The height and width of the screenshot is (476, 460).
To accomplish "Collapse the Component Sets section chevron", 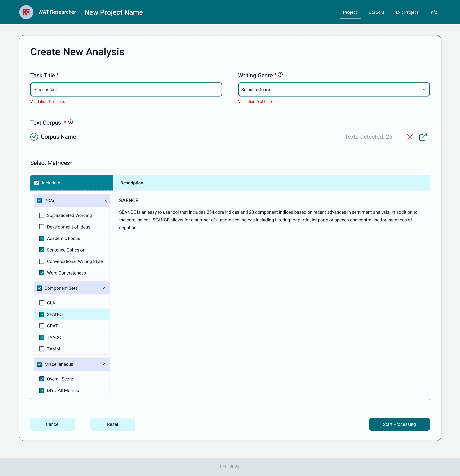I will point(105,288).
